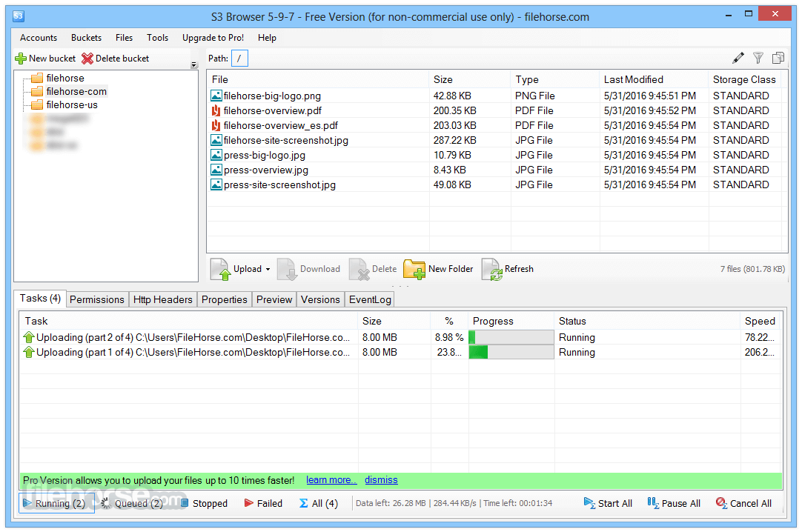Sort by Storage Class column header

pos(745,80)
